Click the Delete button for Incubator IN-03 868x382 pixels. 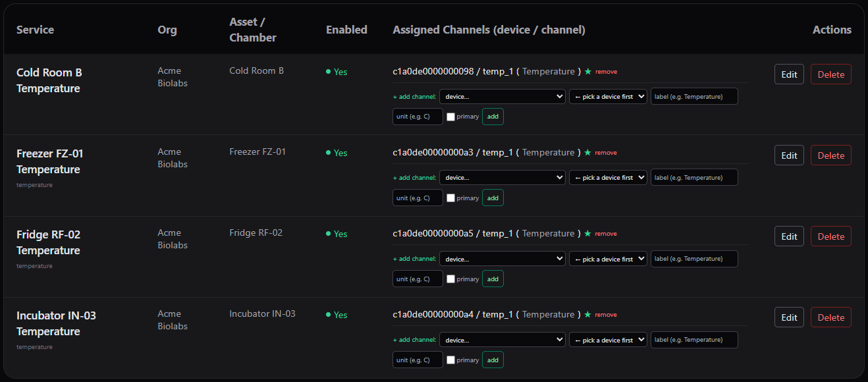(830, 317)
